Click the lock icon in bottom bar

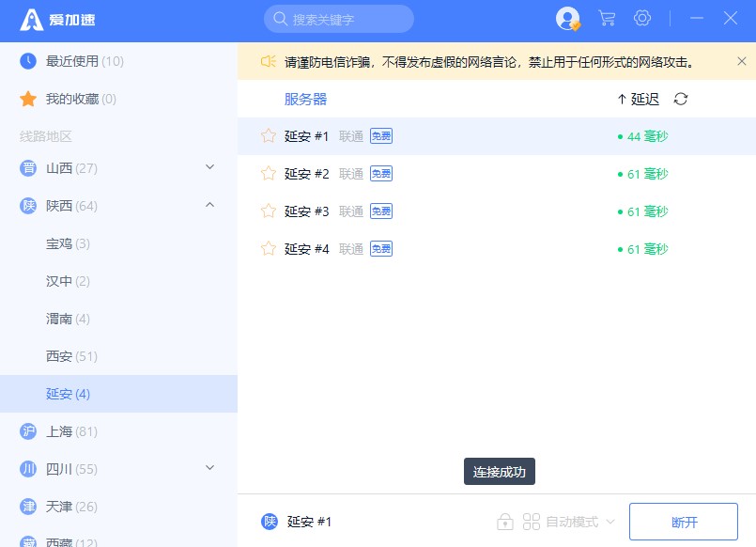[505, 522]
